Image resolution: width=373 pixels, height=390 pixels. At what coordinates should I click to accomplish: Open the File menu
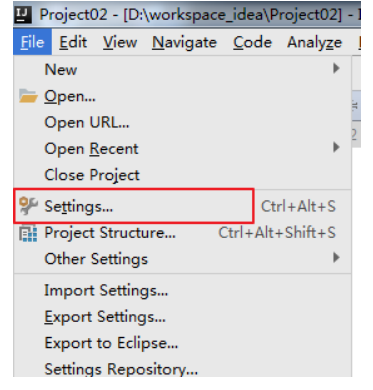pos(32,42)
